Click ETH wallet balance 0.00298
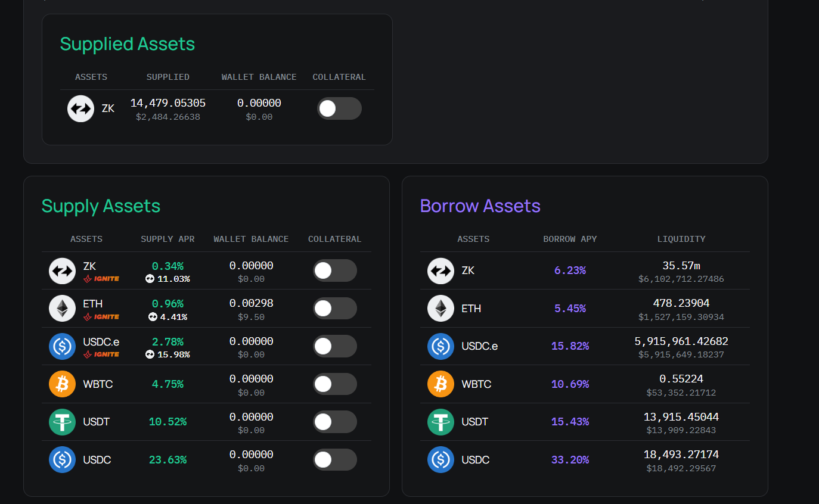This screenshot has height=504, width=819. (252, 303)
